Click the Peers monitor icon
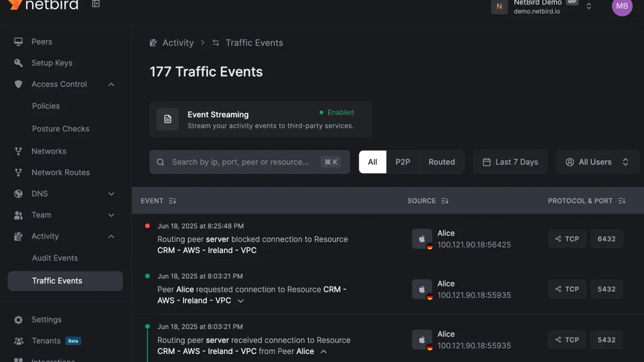 [x=18, y=42]
